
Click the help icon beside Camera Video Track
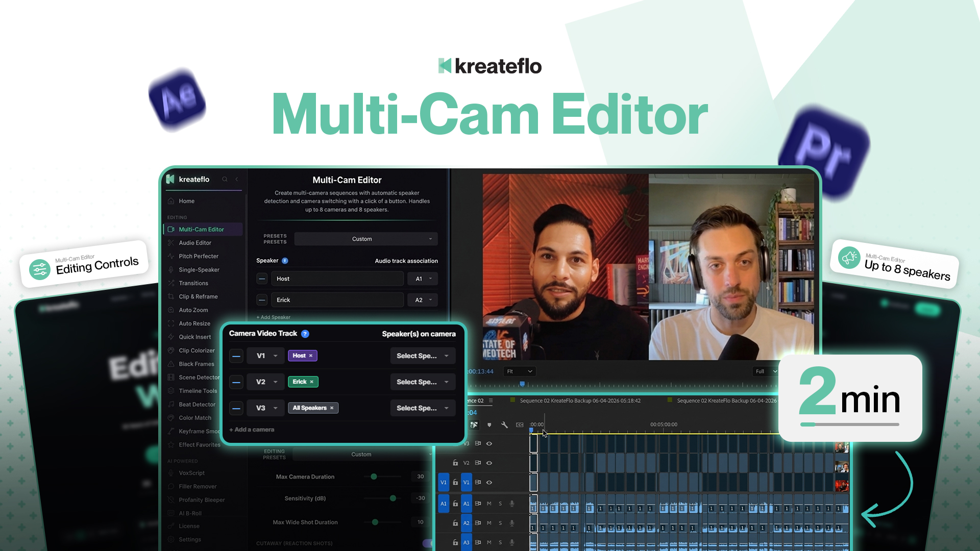[x=305, y=334]
